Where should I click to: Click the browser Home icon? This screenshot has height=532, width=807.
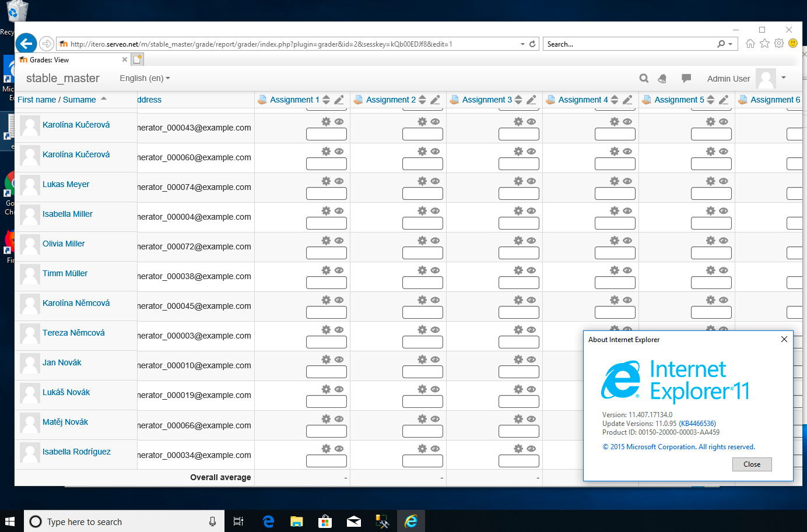pyautogui.click(x=750, y=44)
